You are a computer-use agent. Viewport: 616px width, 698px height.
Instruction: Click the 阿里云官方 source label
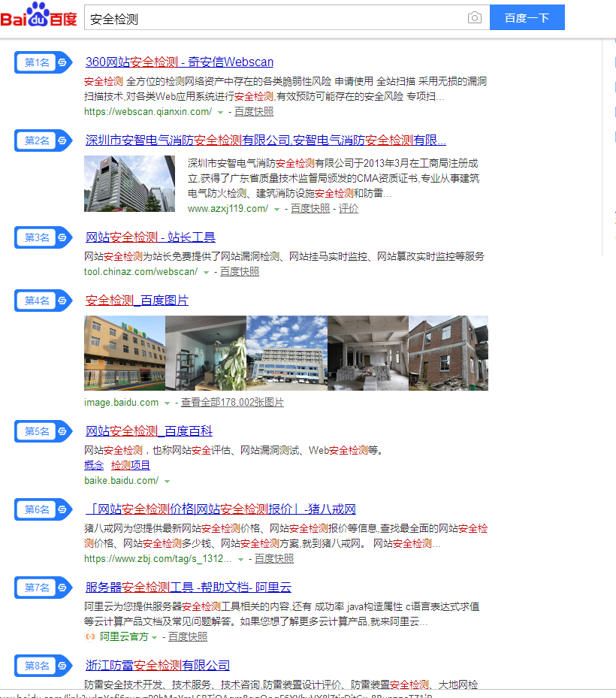point(124,637)
